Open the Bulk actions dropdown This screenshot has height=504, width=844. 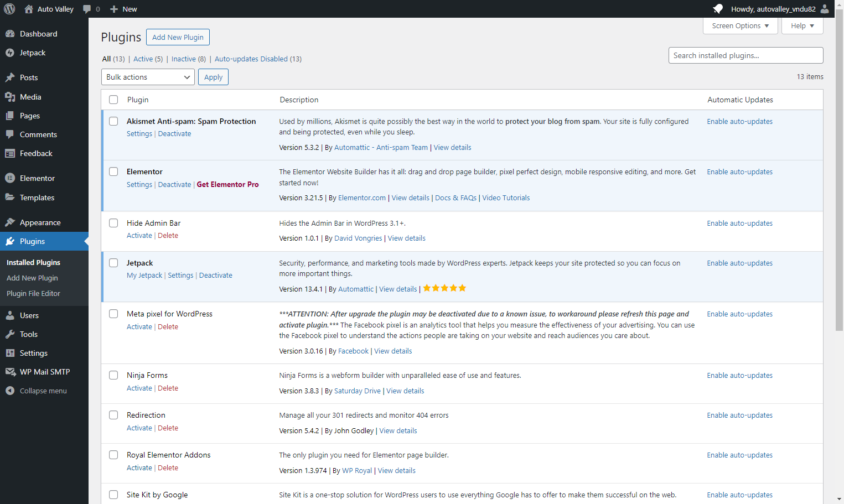pos(148,77)
